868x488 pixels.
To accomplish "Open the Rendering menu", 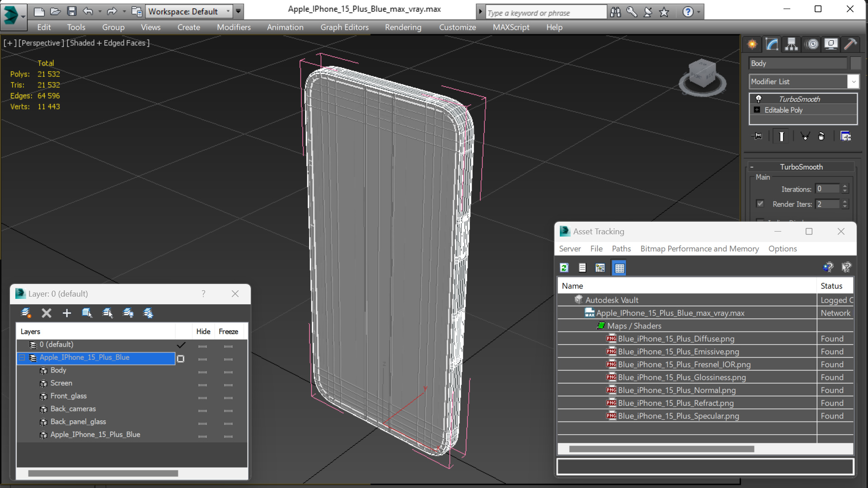I will [x=403, y=27].
